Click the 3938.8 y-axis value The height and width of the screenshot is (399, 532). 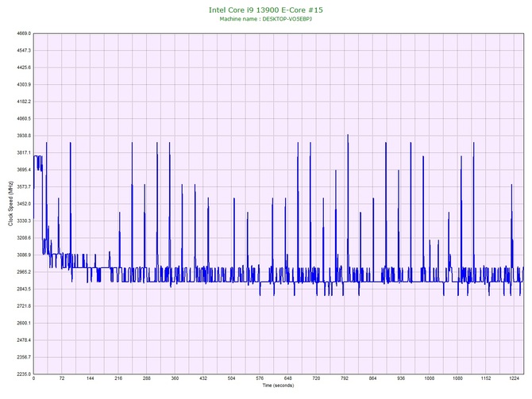pos(24,136)
